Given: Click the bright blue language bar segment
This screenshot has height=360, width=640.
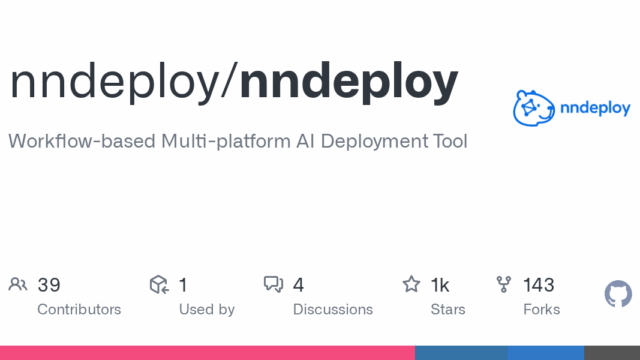Looking at the screenshot, I should coord(546,353).
